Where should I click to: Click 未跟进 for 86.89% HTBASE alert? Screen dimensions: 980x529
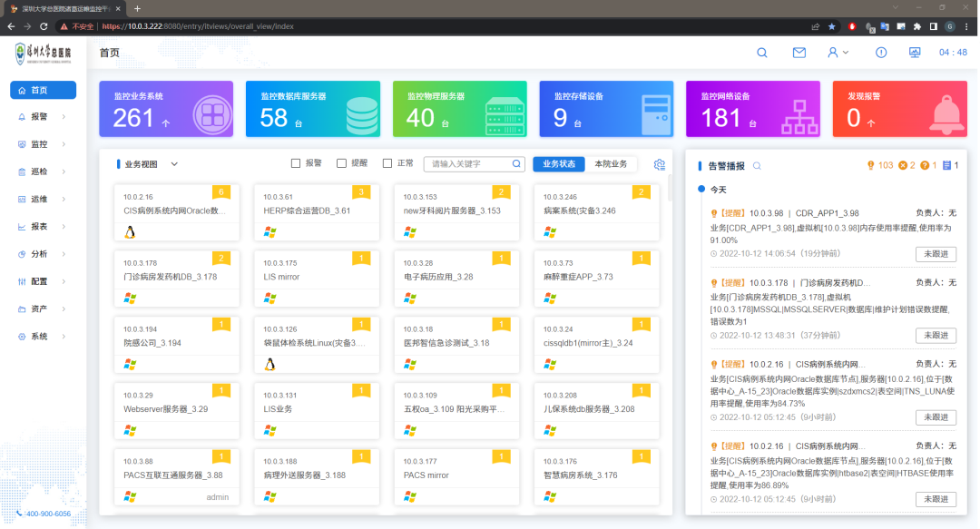click(x=936, y=499)
